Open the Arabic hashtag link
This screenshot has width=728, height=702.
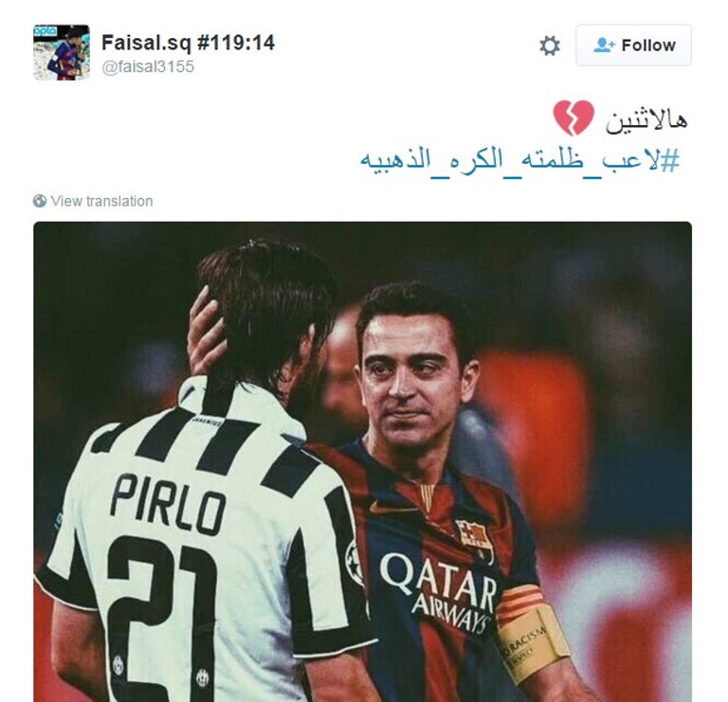coord(520,160)
